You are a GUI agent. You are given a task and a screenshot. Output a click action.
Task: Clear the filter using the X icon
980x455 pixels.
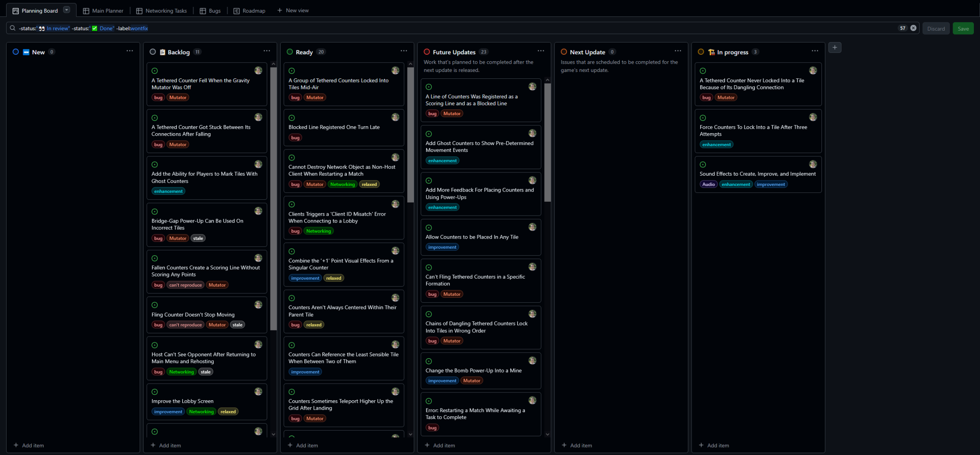pyautogui.click(x=913, y=28)
